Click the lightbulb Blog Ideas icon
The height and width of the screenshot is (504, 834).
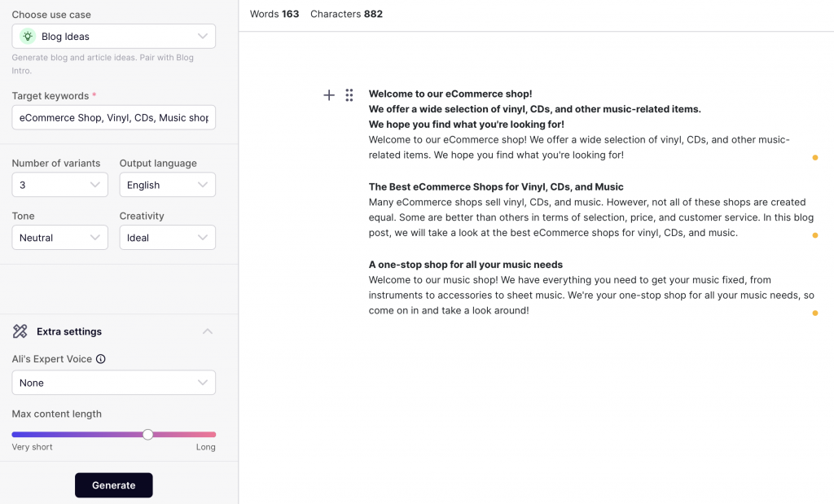[x=28, y=37]
